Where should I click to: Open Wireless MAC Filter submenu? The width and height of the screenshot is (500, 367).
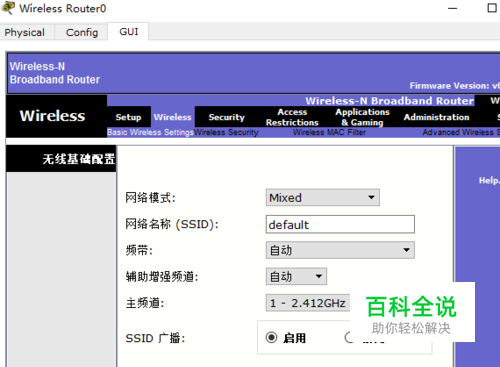(329, 132)
